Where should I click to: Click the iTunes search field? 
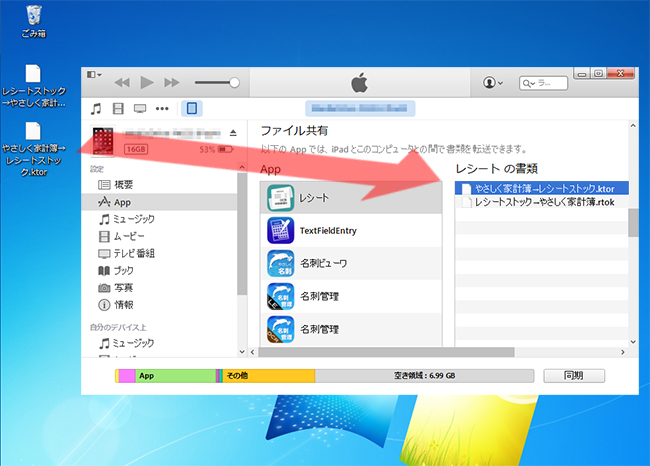pyautogui.click(x=543, y=83)
